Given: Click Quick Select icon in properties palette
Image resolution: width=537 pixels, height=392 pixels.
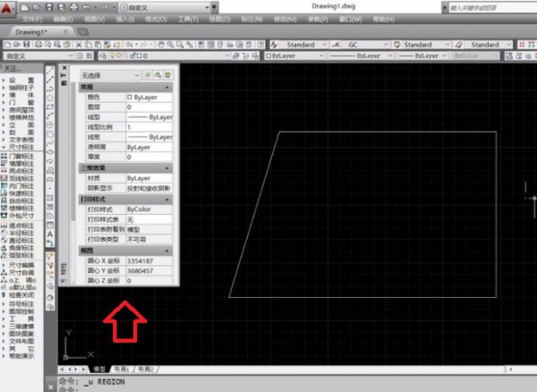Looking at the screenshot, I should [x=168, y=75].
